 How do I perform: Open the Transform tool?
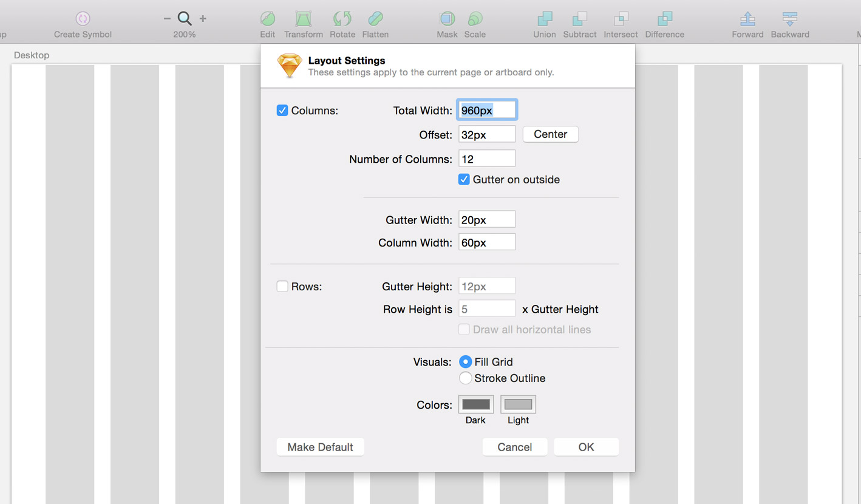(303, 18)
